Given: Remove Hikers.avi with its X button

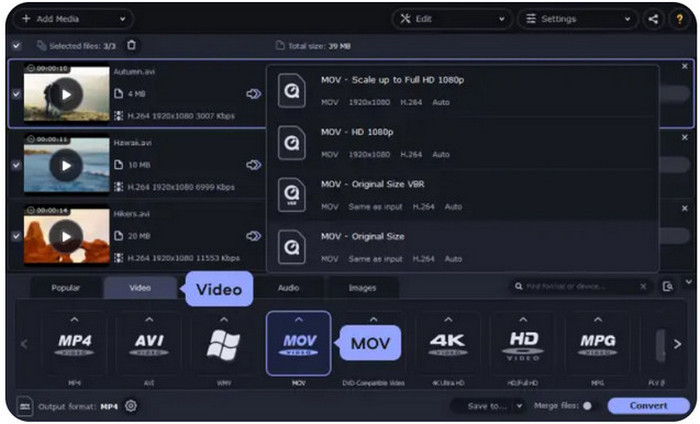Looking at the screenshot, I should [685, 208].
